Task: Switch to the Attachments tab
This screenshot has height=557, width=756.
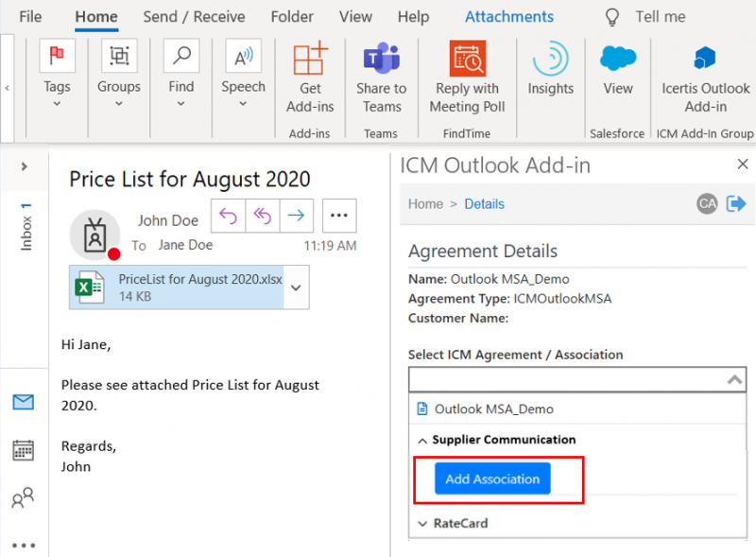Action: [x=509, y=16]
